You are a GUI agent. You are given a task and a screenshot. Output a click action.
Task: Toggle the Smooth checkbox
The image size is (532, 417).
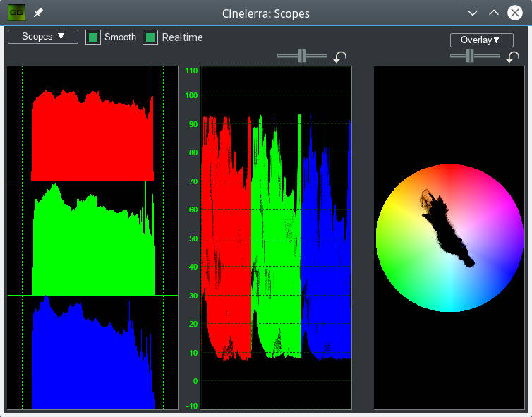(x=93, y=37)
